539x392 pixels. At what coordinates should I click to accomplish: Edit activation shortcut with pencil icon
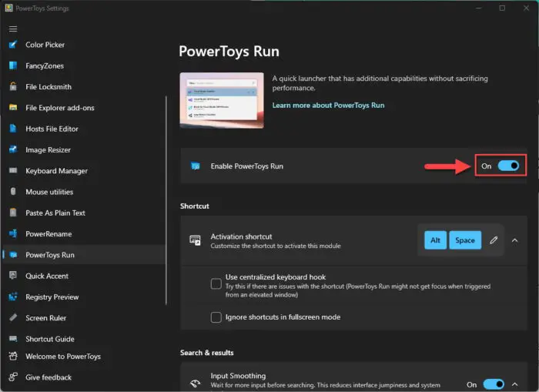point(494,240)
